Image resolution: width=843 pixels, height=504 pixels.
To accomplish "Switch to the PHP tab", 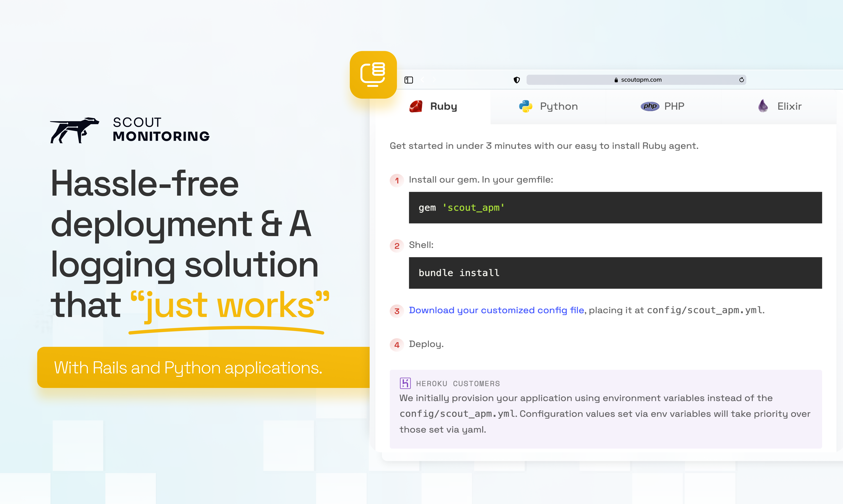I will point(663,106).
